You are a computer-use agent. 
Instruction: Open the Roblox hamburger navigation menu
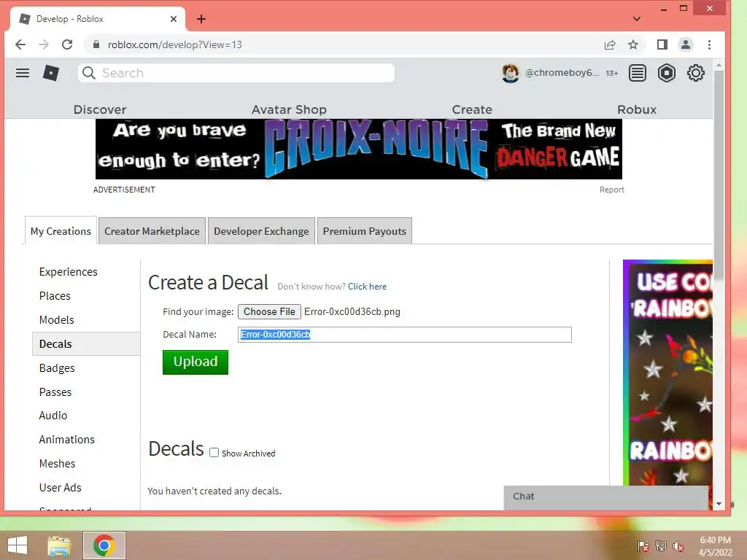(23, 73)
